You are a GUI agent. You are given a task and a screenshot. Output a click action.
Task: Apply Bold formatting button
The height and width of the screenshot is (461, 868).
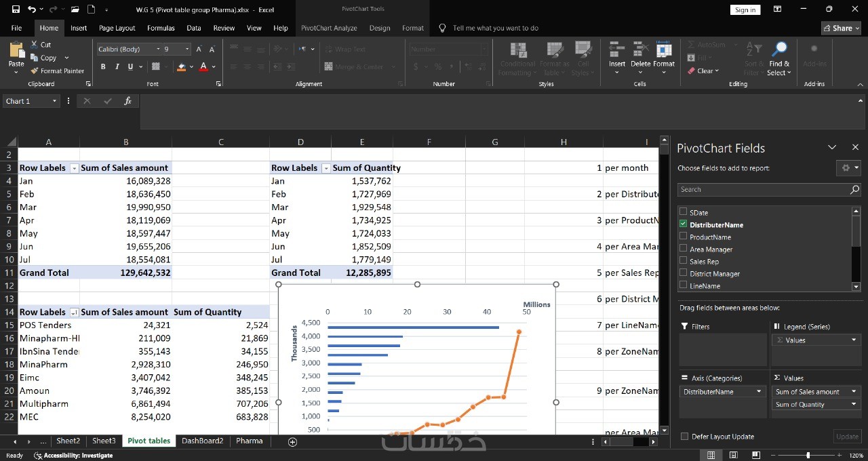coord(103,66)
